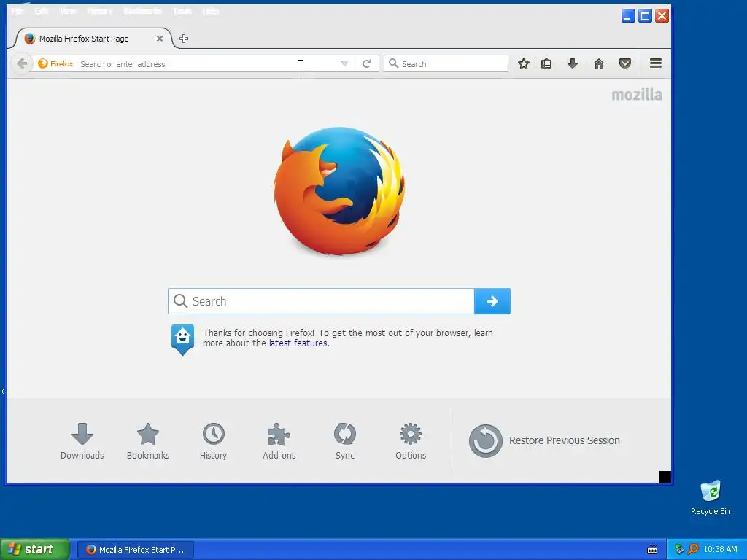Image resolution: width=747 pixels, height=560 pixels.
Task: Select the Mozilla Firefox Start Page tab
Action: [93, 39]
